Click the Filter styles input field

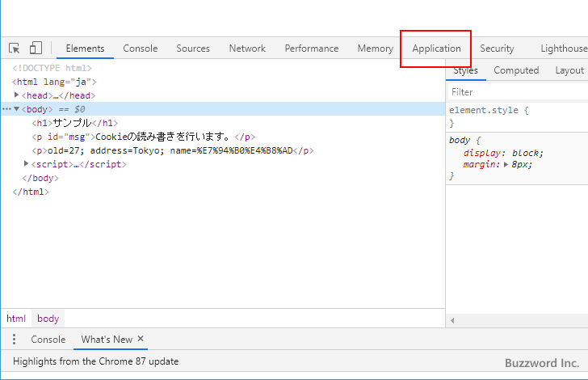518,92
